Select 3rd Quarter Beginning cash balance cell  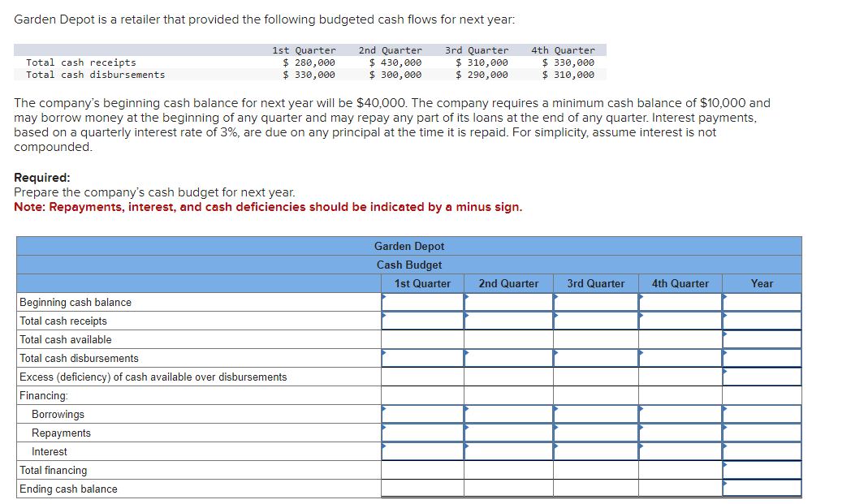click(596, 302)
